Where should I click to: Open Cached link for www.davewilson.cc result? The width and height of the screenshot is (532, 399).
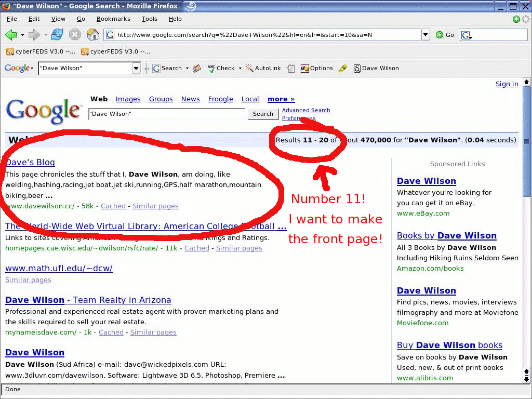pyautogui.click(x=113, y=206)
